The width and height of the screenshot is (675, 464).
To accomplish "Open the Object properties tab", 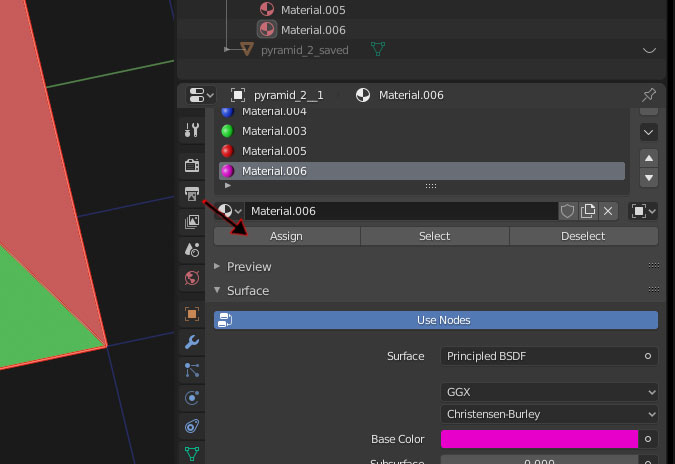I will (192, 314).
